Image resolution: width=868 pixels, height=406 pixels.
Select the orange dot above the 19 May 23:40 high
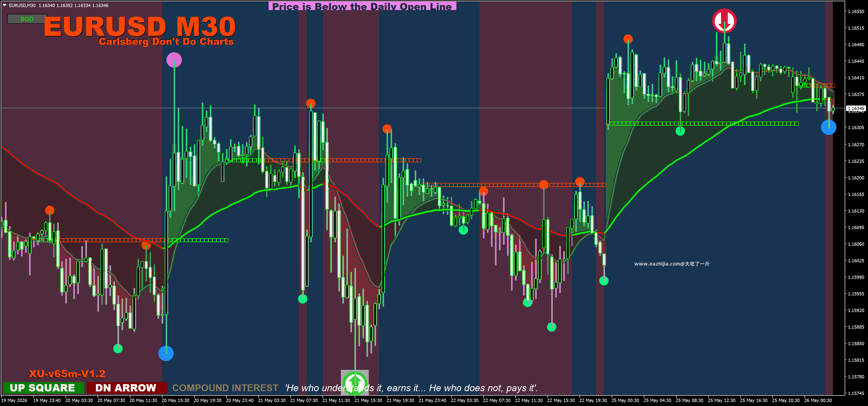tap(49, 211)
